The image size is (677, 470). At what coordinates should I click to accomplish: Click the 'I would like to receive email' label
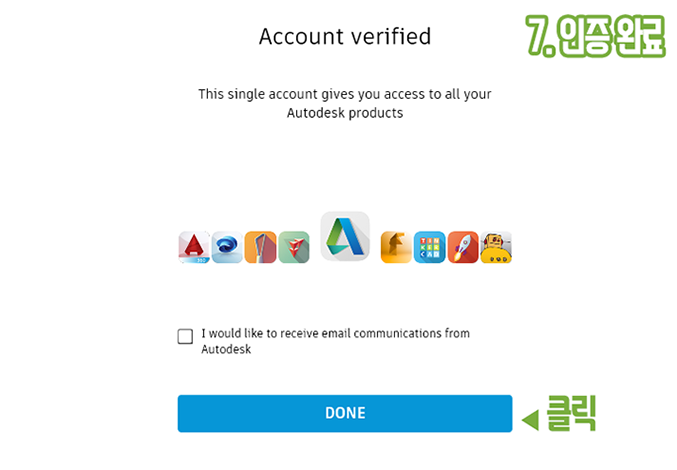tap(335, 333)
